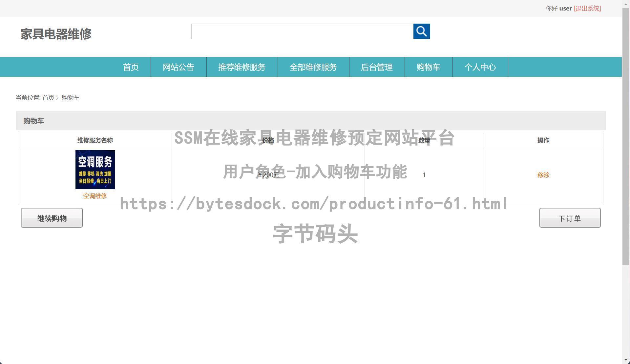Click the 空调维修 service name link
The image size is (630, 364).
click(x=95, y=196)
